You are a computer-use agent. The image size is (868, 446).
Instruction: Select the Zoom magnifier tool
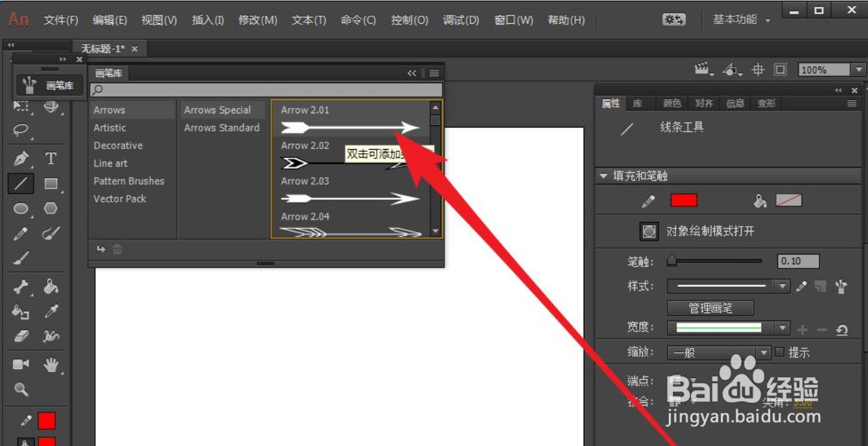coord(21,389)
